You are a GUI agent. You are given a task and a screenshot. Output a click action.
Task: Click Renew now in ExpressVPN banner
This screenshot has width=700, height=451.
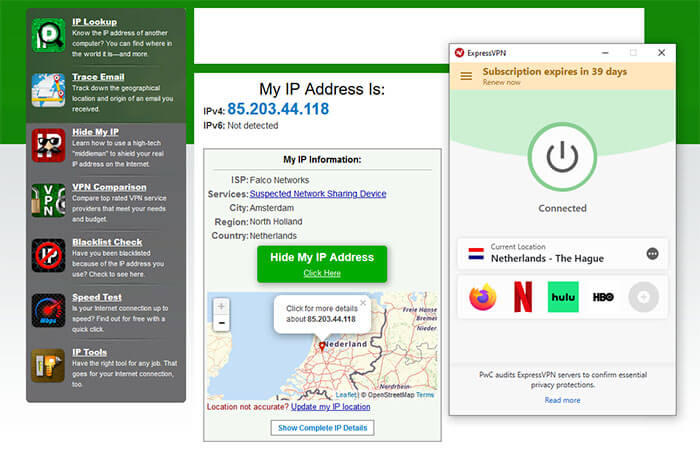(501, 83)
